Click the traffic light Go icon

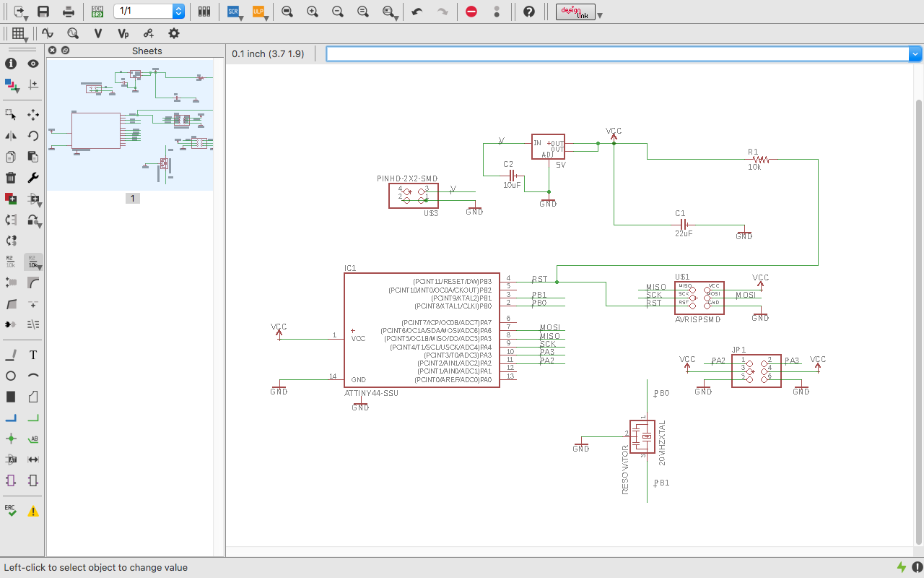[x=497, y=12]
